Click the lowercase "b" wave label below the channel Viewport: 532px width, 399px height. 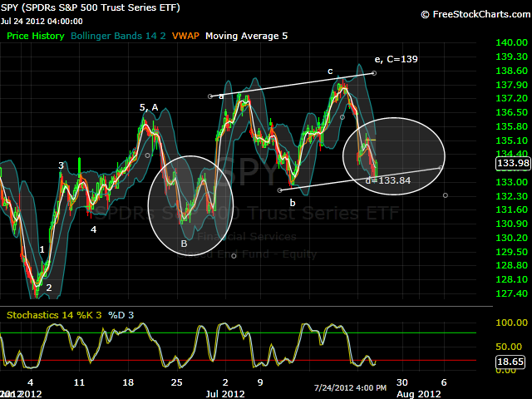click(x=293, y=203)
